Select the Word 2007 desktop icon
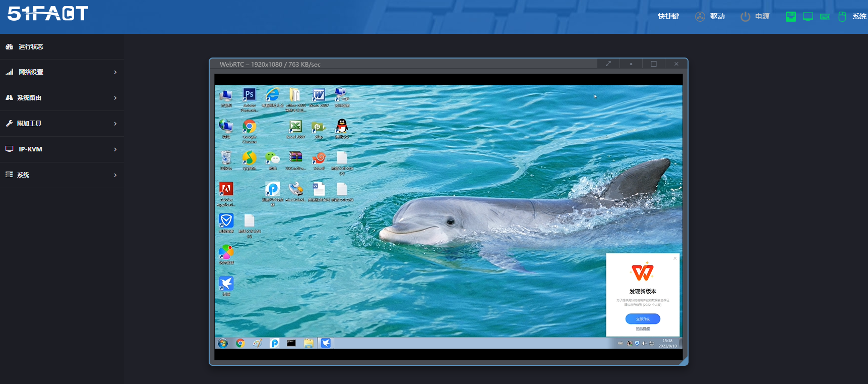The height and width of the screenshot is (384, 868). click(x=319, y=97)
